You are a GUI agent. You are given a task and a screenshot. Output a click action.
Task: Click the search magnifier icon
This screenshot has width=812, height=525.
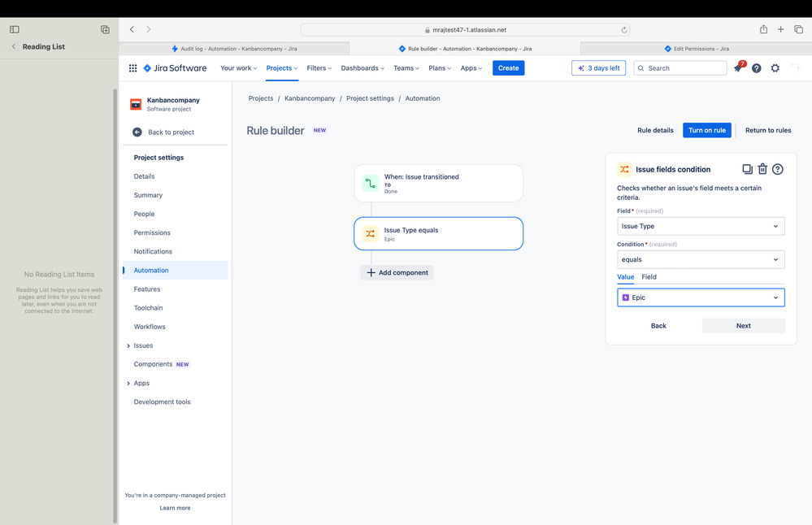point(641,68)
